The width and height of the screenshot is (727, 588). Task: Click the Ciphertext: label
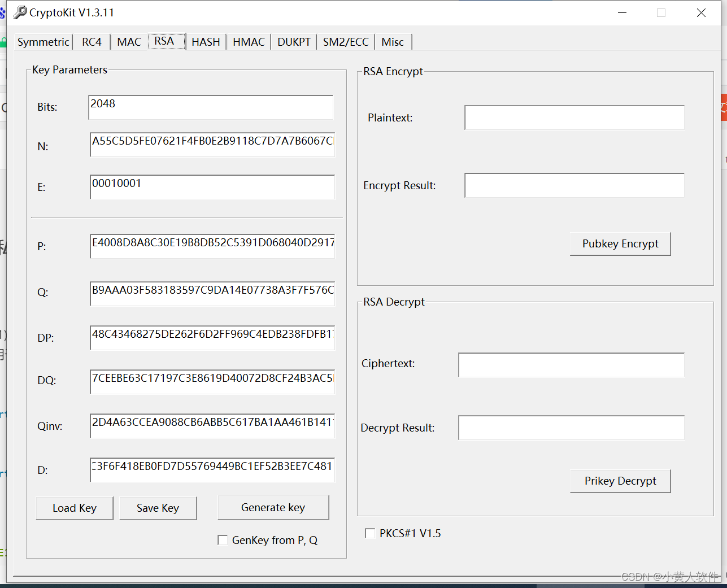(388, 363)
